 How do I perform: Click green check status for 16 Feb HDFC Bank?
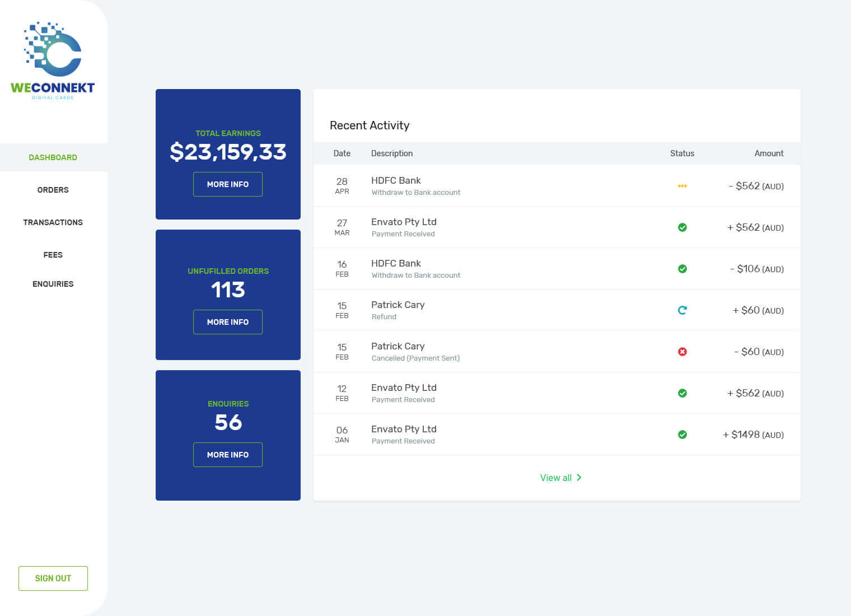pos(682,269)
